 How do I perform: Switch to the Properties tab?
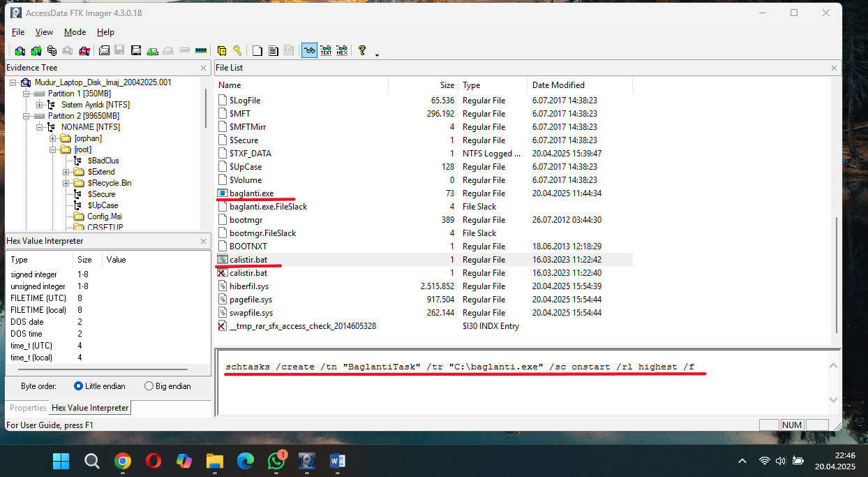[x=28, y=408]
